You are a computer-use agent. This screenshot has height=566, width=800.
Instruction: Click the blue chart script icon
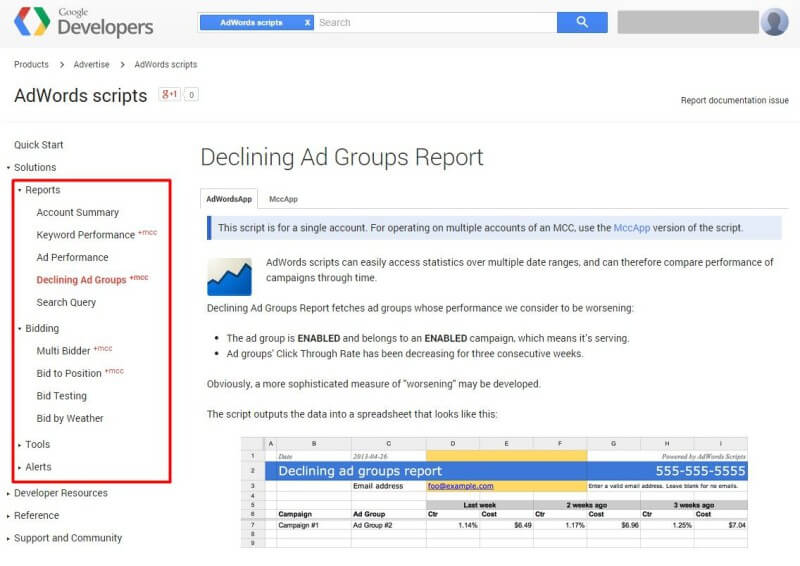pos(229,276)
